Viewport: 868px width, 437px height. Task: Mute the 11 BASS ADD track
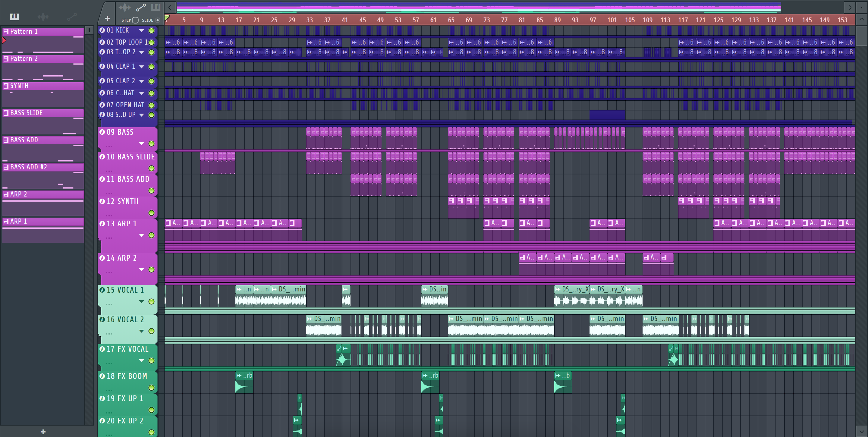(x=152, y=191)
